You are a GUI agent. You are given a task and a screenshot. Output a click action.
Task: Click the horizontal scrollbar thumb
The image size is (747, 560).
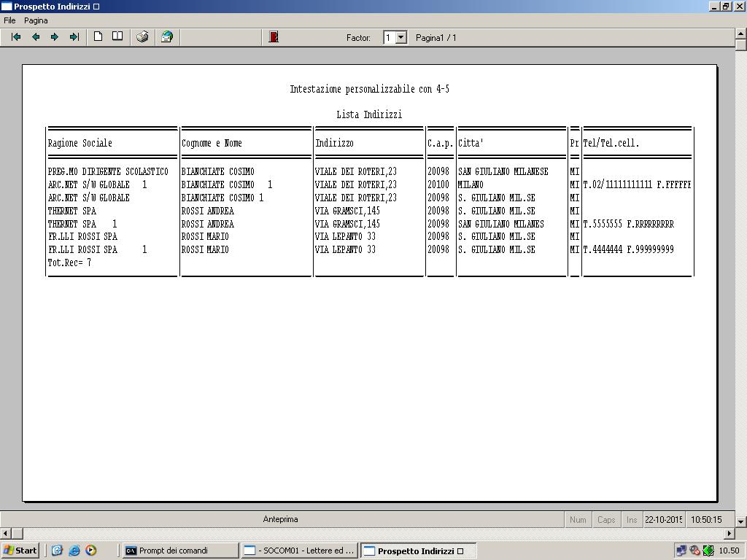tap(17, 533)
